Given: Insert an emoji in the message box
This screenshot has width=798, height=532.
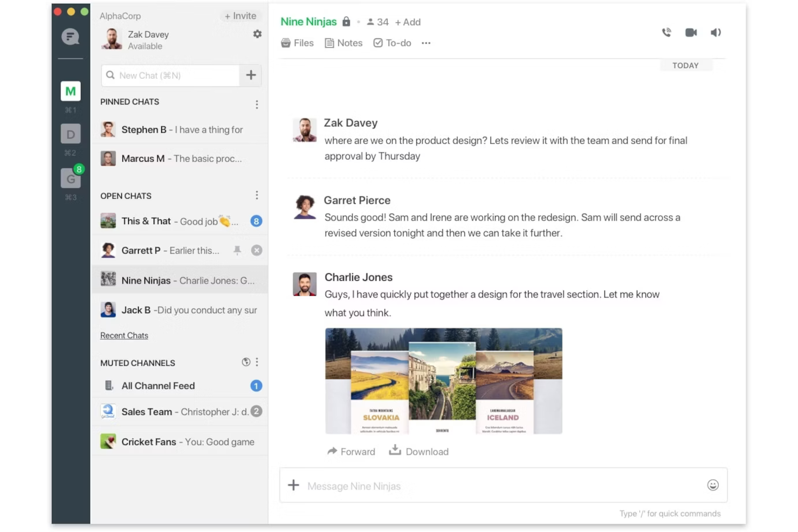Looking at the screenshot, I should coord(713,485).
